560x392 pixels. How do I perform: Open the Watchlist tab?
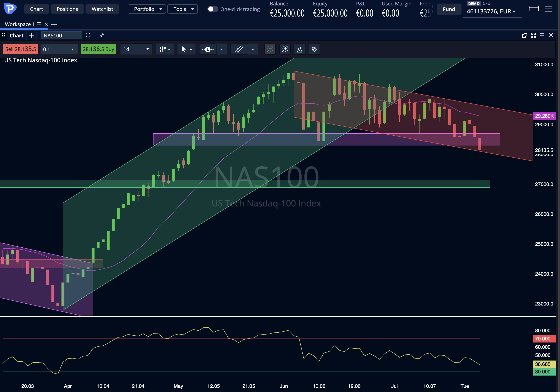pyautogui.click(x=102, y=9)
